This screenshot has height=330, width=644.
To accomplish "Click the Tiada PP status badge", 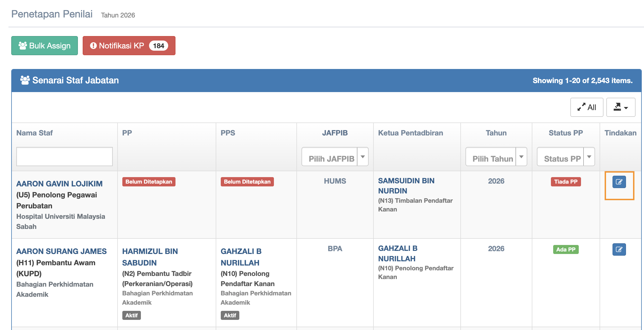I will pos(566,182).
